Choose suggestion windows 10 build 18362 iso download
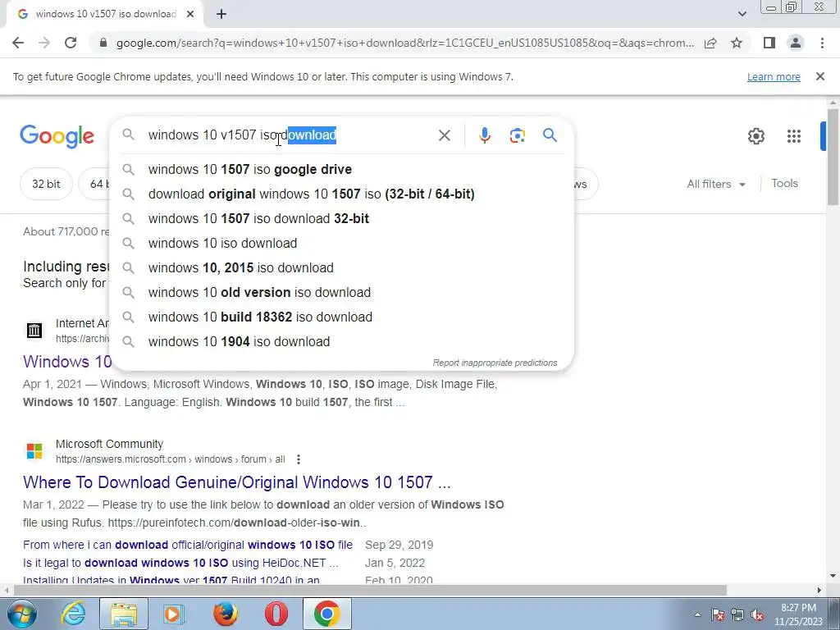Viewport: 840px width, 630px height. [341, 317]
